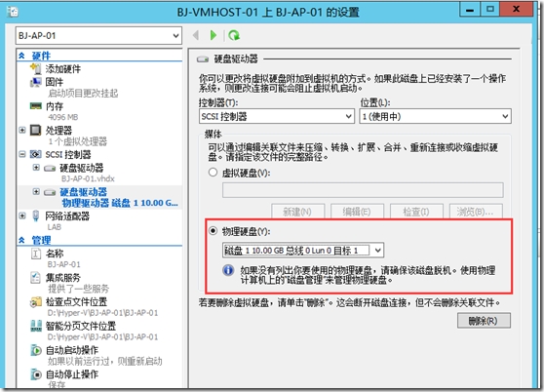The height and width of the screenshot is (392, 544).
Task: Select the 集成服务 icon
Action: tap(36, 278)
